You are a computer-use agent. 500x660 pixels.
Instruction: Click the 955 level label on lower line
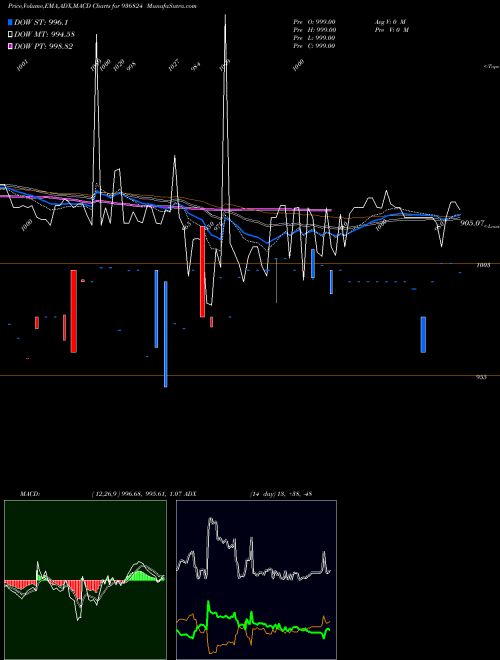pyautogui.click(x=481, y=377)
